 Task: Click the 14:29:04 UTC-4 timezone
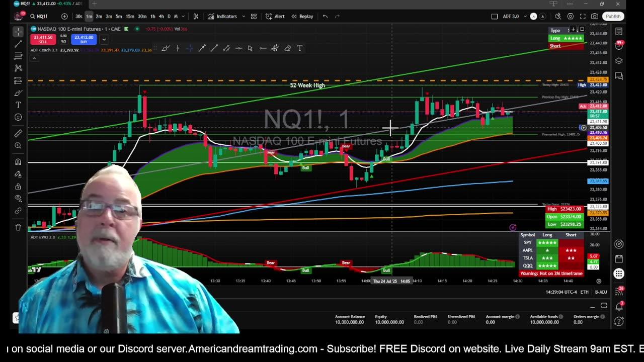click(x=560, y=292)
